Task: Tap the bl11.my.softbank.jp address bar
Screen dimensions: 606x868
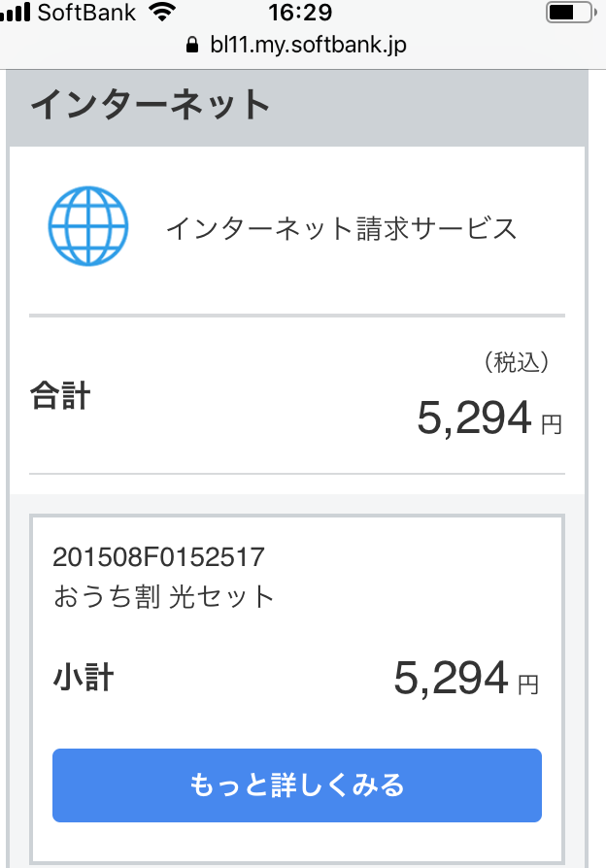Action: [x=296, y=45]
